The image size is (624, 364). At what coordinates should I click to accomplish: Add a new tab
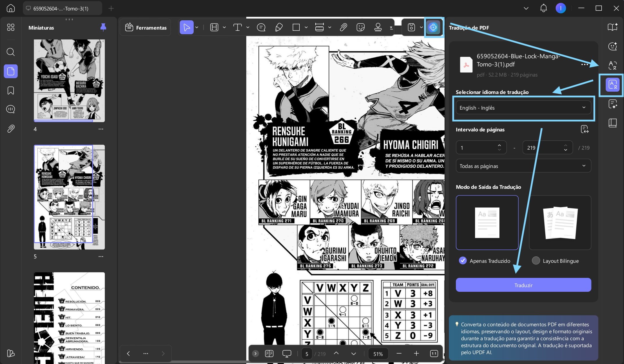[x=111, y=8]
